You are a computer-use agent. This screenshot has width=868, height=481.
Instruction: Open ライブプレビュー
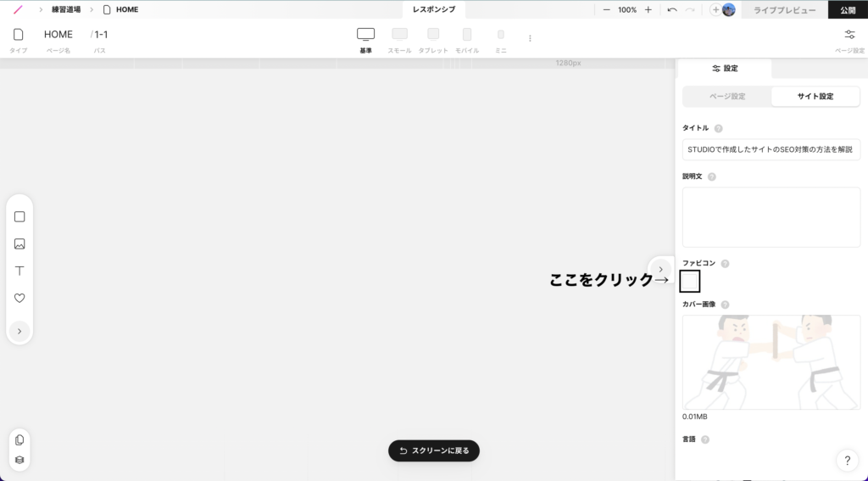tap(784, 10)
